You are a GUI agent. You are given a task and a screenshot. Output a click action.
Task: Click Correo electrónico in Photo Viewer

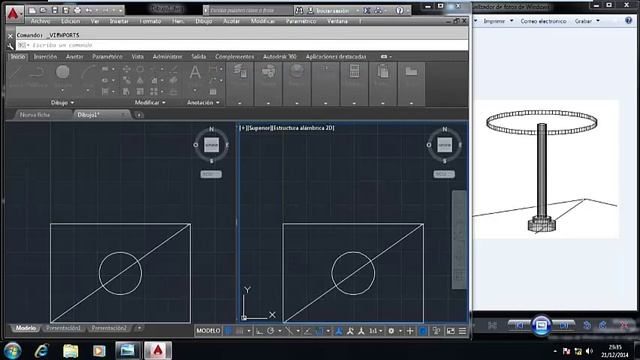tap(543, 21)
